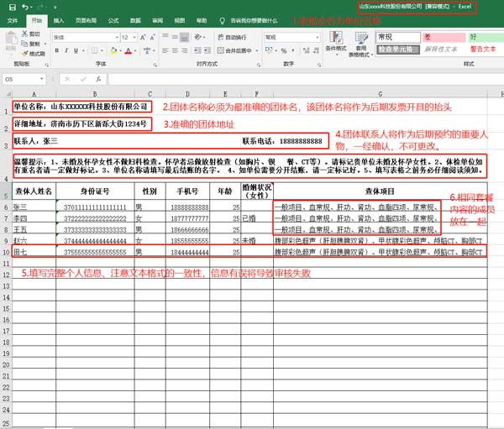Open the 页面布局 (Page Layout) tab

(x=86, y=20)
